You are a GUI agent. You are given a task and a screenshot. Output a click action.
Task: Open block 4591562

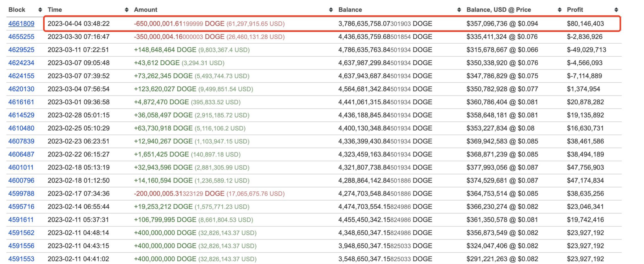(x=21, y=233)
